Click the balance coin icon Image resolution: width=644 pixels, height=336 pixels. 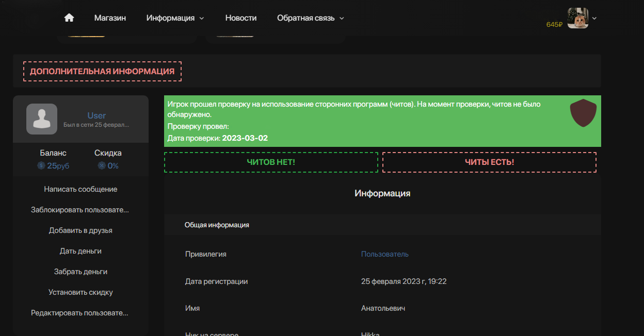(41, 166)
